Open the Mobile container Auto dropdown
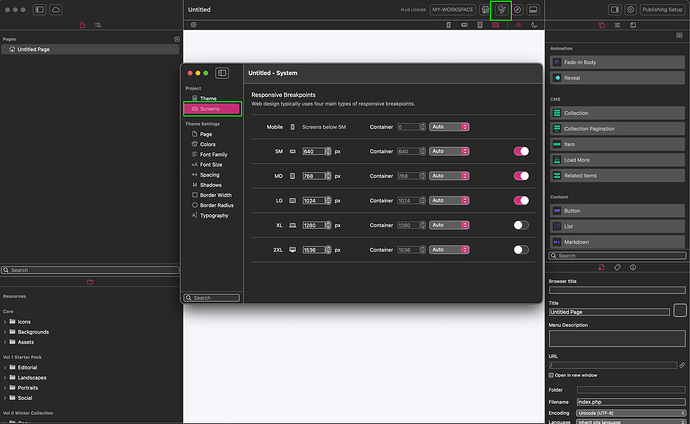Image resolution: width=690 pixels, height=424 pixels. coord(449,127)
